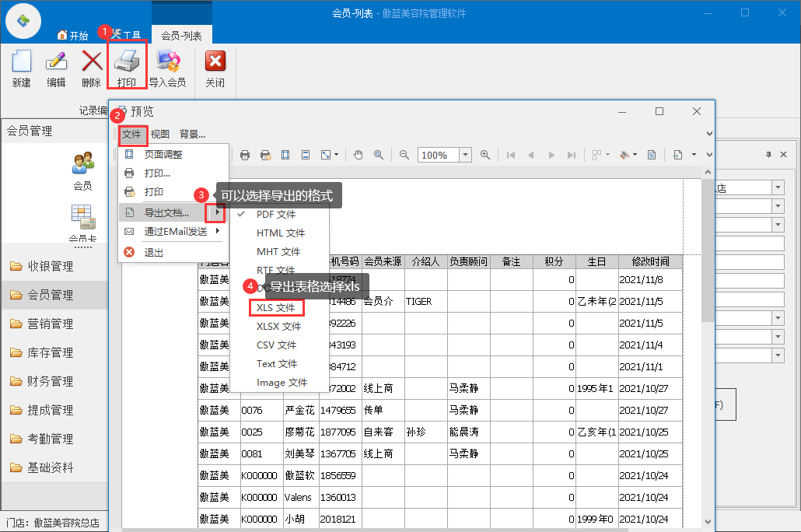Go to first page in preview
The width and height of the screenshot is (801, 532).
point(511,155)
